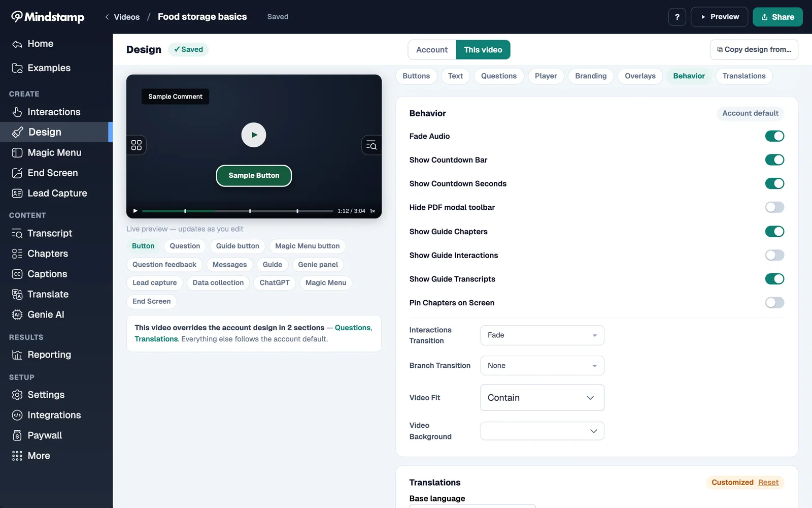This screenshot has height=508, width=812.
Task: Play the preview video center button
Action: [254, 135]
